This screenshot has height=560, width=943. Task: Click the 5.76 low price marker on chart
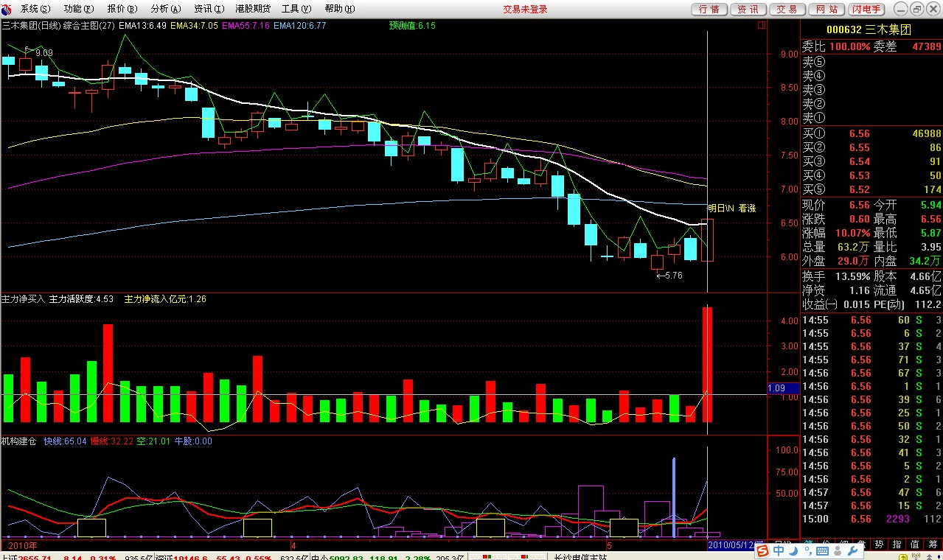click(669, 276)
